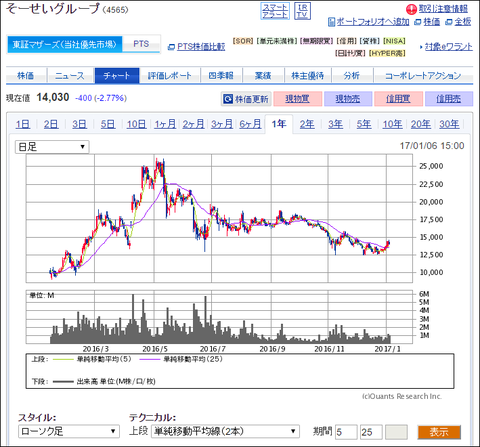The image size is (480, 447).
Task: Open 取引注意情報 link
Action: coord(443,9)
